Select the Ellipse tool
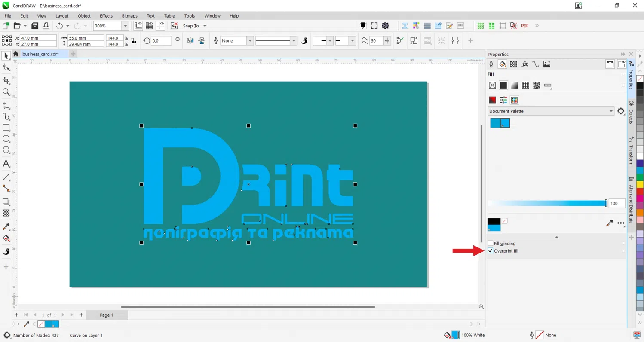This screenshot has height=342, width=644. coord(6,139)
